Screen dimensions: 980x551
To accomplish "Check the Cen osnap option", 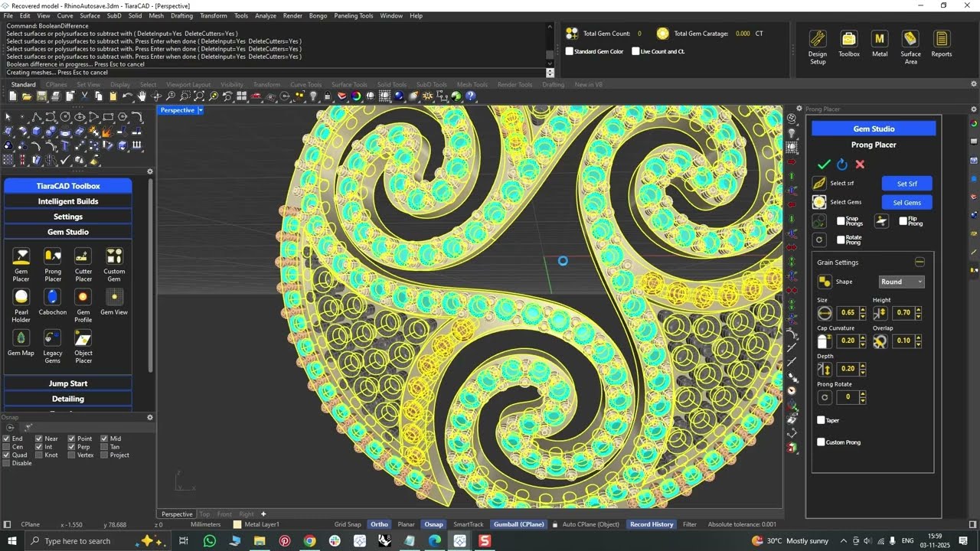I will pos(6,447).
